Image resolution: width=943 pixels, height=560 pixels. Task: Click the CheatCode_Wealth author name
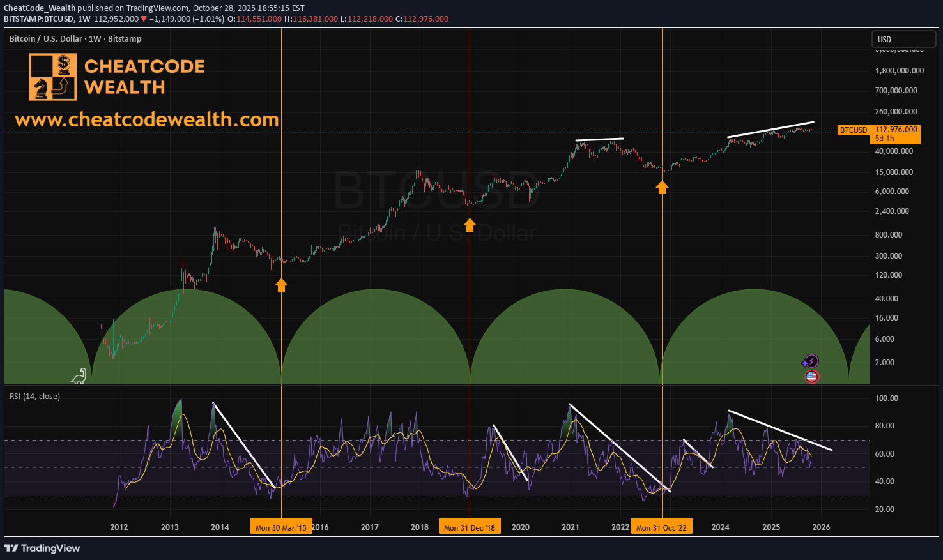click(37, 8)
